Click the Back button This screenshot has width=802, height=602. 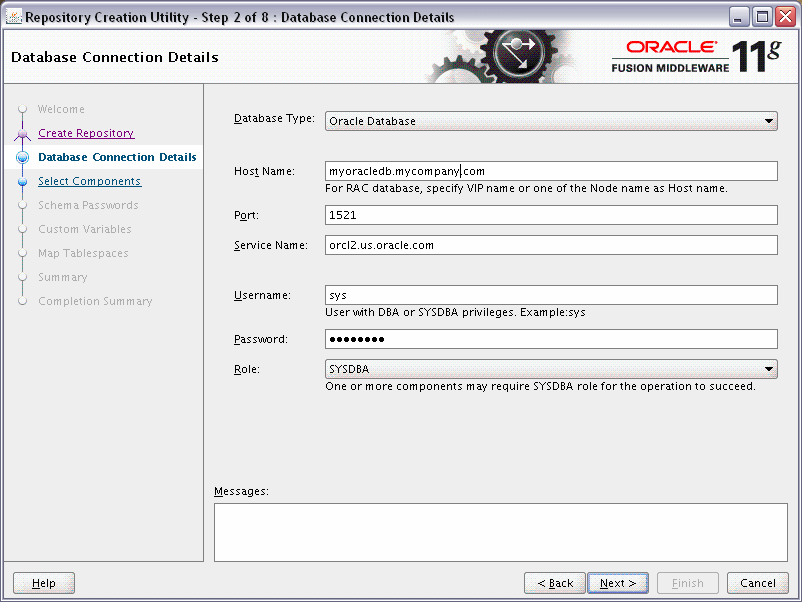click(x=554, y=583)
